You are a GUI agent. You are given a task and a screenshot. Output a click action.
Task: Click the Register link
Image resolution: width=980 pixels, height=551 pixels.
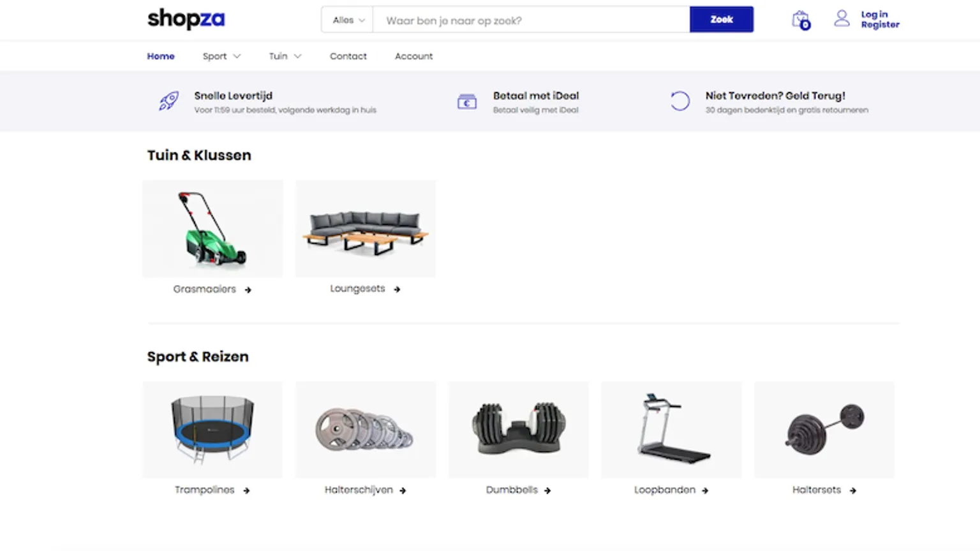pyautogui.click(x=880, y=25)
